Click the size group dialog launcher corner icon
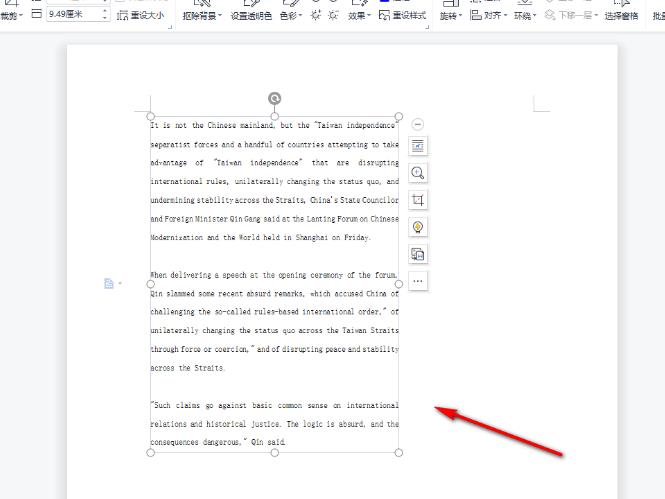This screenshot has width=665, height=499. click(x=170, y=27)
